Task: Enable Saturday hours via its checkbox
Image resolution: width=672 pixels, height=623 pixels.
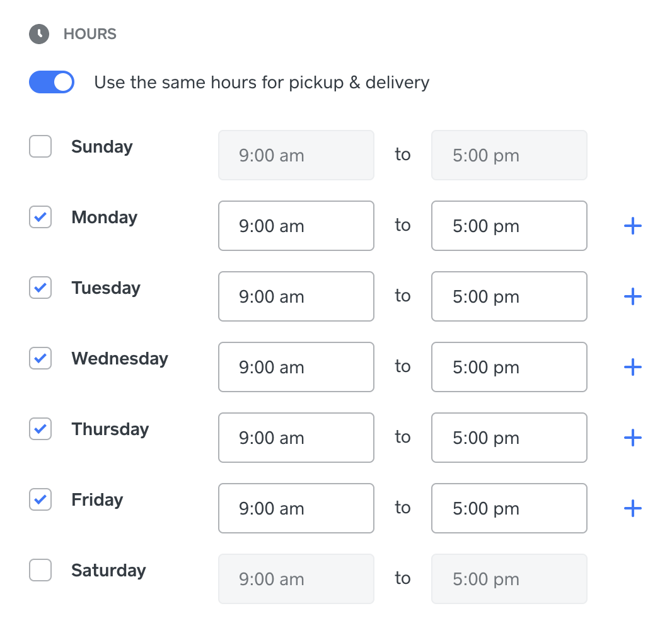Action: tap(40, 570)
